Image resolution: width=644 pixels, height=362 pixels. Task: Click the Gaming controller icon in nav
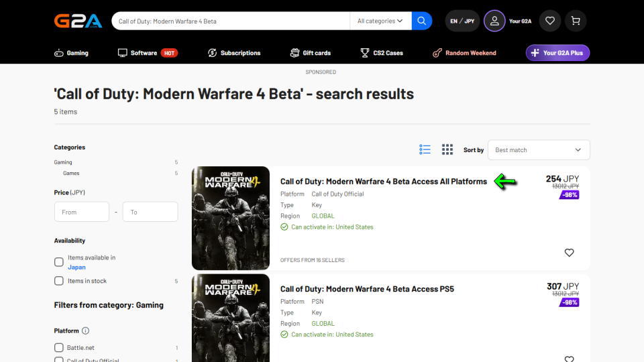59,53
